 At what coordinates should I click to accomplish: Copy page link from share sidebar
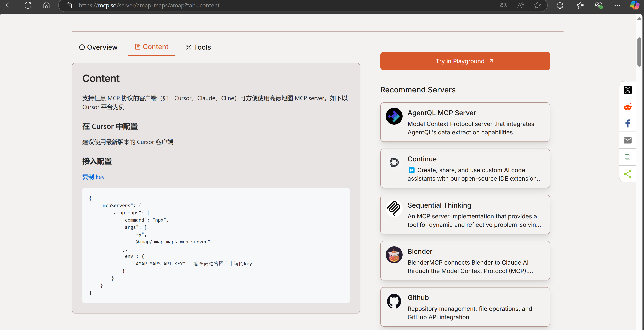coord(628,157)
